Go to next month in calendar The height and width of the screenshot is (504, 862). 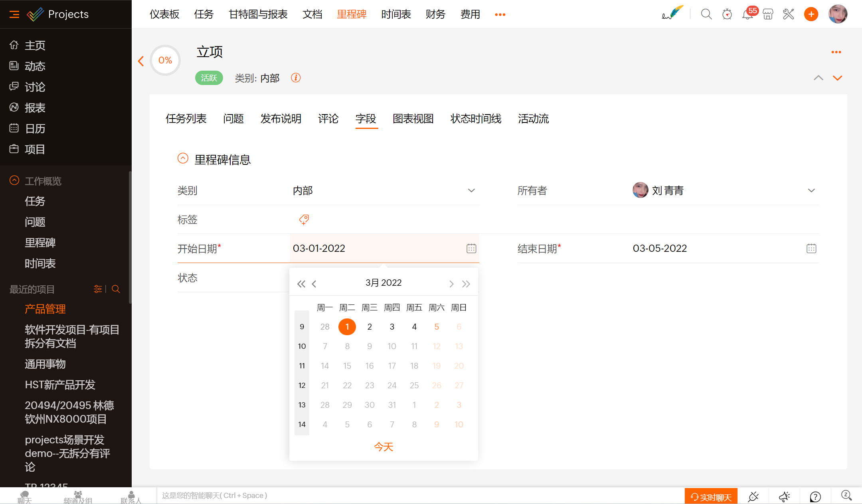451,284
